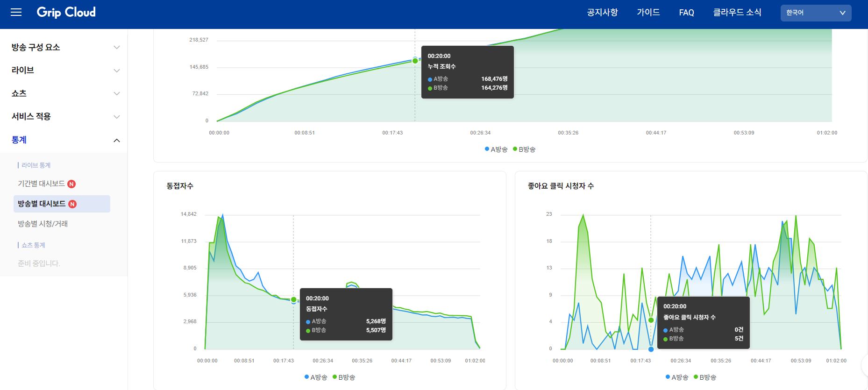Select the 통계 sidebar heading
The image size is (868, 390).
pos(19,140)
